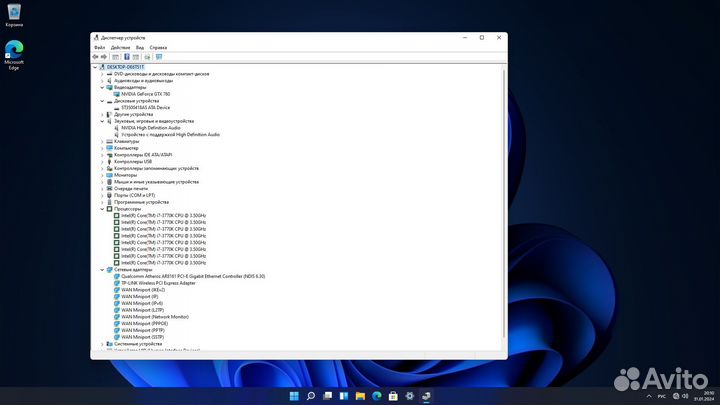Click the Клавиатуры keyboard category icon
This screenshot has width=720, height=405.
point(109,141)
